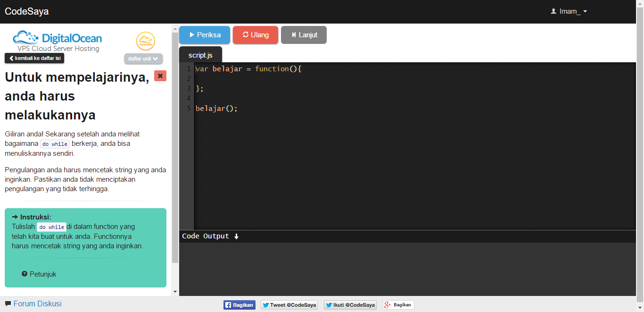
Task: Open the CodeSaya home menu item
Action: pyautogui.click(x=26, y=11)
